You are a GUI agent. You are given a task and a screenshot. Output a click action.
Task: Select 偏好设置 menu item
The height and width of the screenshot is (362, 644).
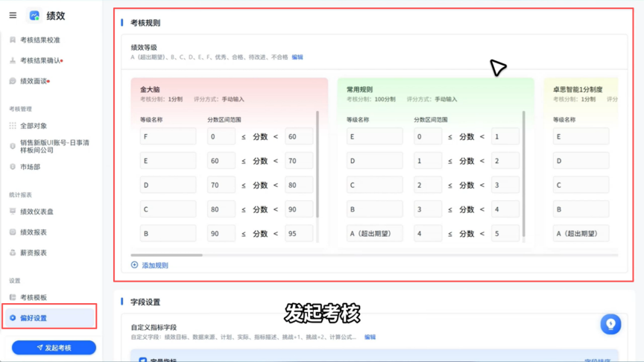point(49,317)
